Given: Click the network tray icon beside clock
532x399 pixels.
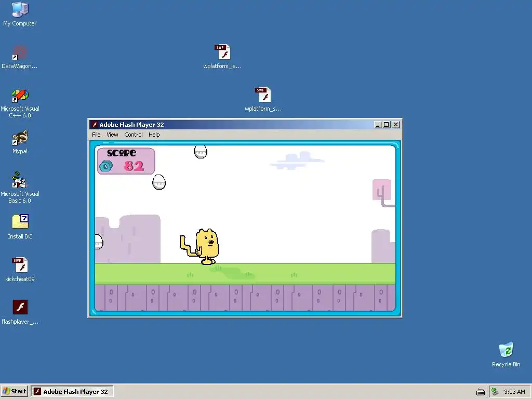Looking at the screenshot, I should (495, 392).
